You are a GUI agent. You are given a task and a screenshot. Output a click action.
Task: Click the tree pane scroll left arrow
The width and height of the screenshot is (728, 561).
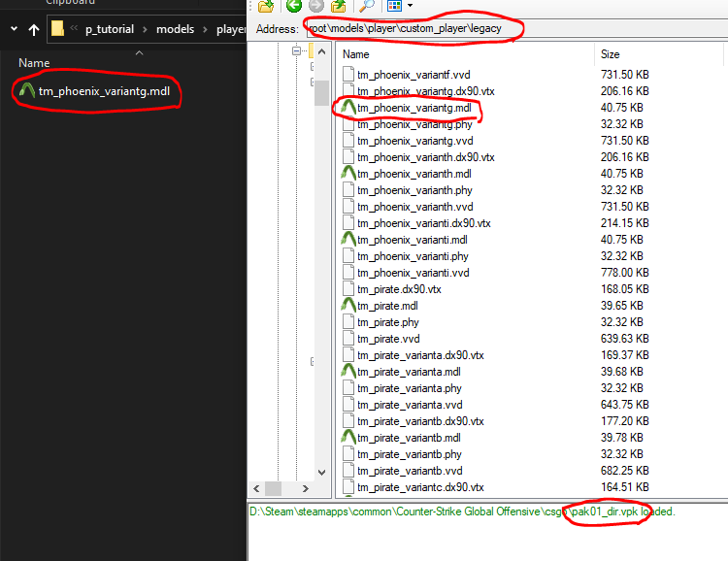pos(256,488)
